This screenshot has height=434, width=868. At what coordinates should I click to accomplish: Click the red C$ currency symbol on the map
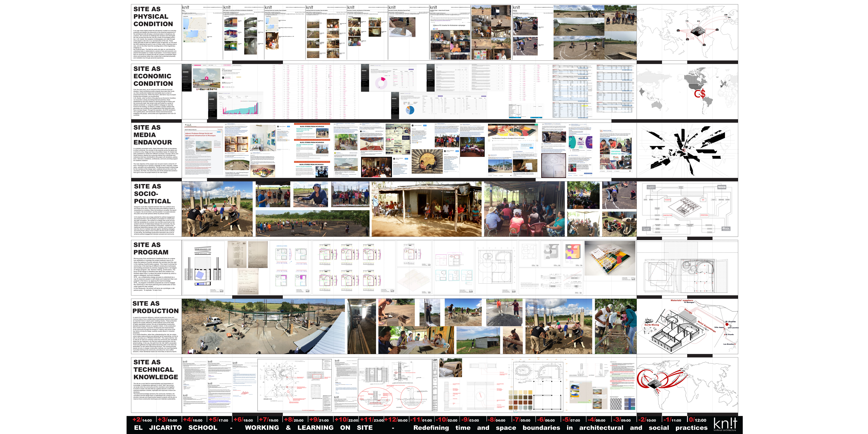coord(700,93)
